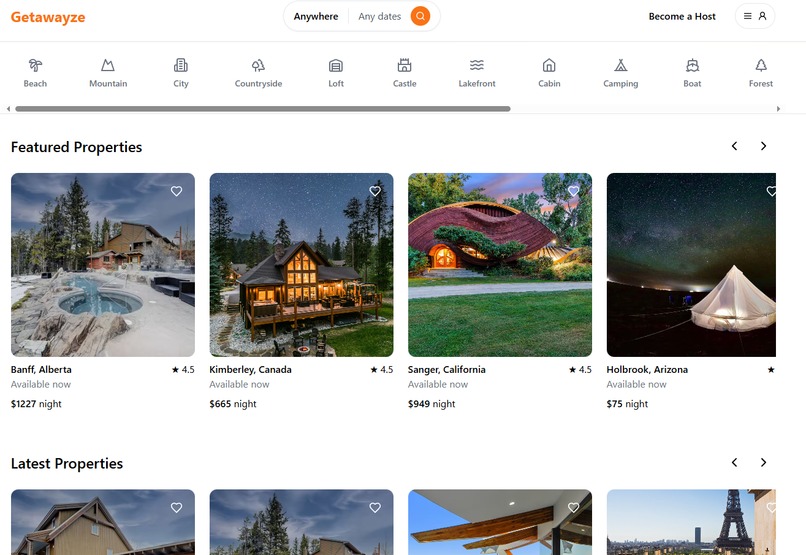806x555 pixels.
Task: Go to next Featured Properties
Action: 763,146
